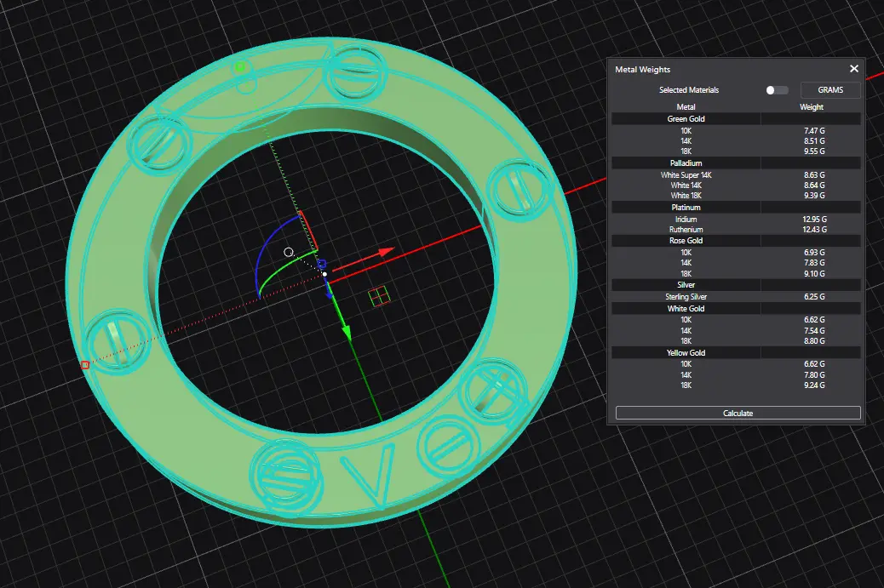Click the white circle gumball menu handle

click(289, 252)
